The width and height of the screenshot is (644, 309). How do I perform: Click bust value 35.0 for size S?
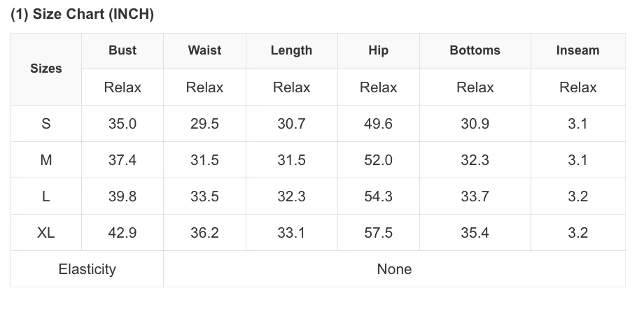tap(122, 124)
